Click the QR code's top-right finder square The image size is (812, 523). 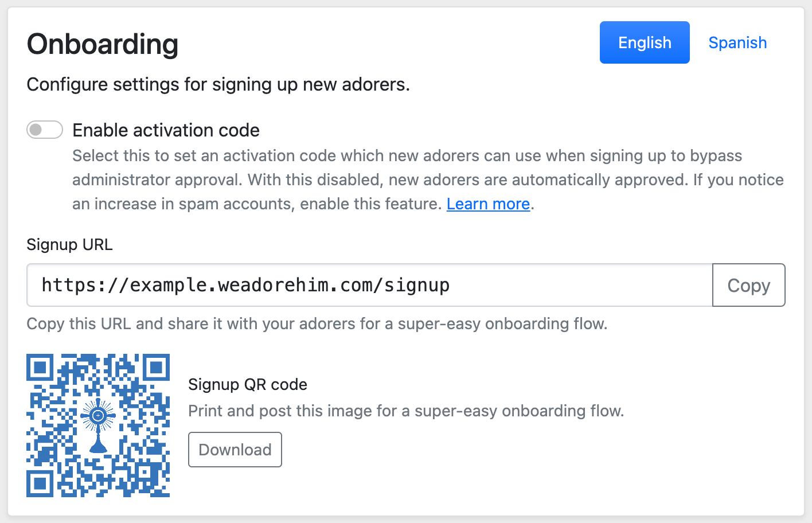pos(156,368)
